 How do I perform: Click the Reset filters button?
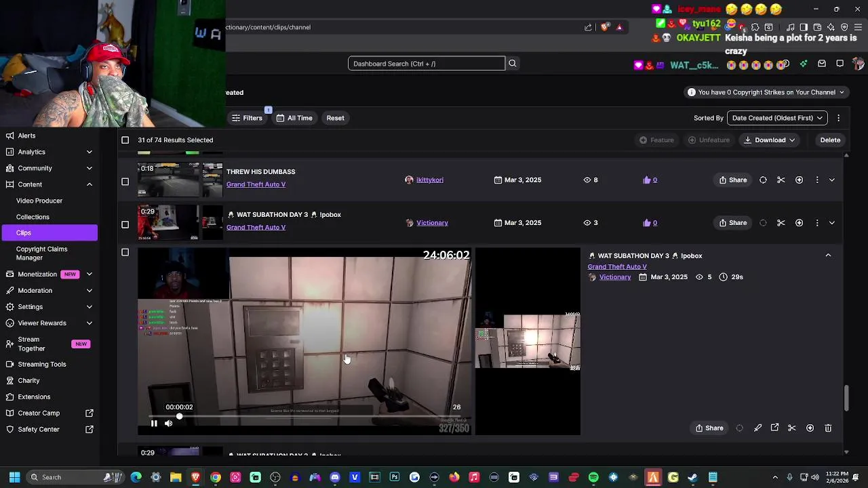click(335, 118)
